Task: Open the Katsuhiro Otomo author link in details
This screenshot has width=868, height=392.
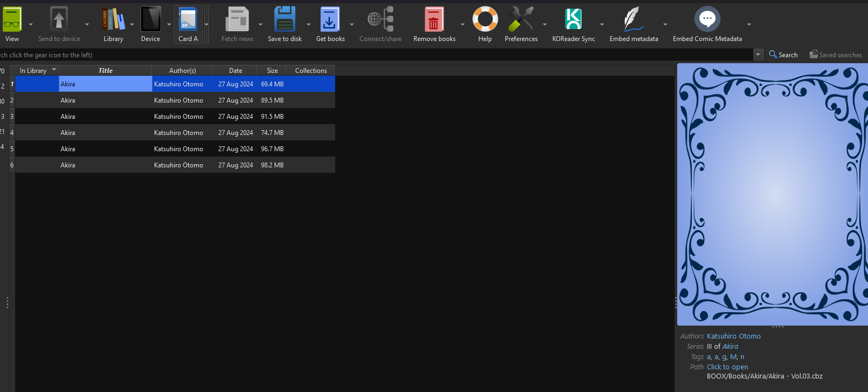Action: click(733, 336)
